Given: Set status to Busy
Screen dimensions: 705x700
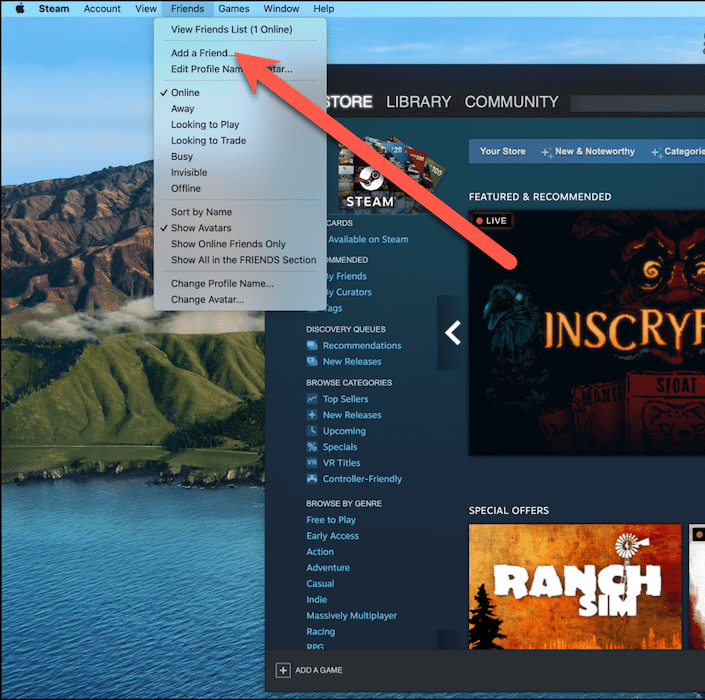Looking at the screenshot, I should coord(182,156).
